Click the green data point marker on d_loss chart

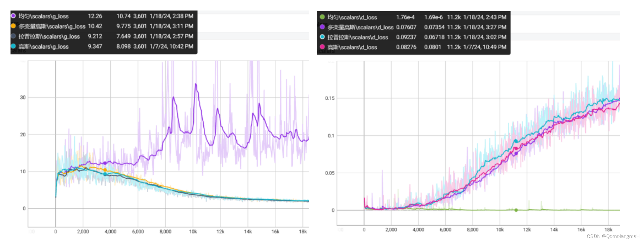point(516,210)
